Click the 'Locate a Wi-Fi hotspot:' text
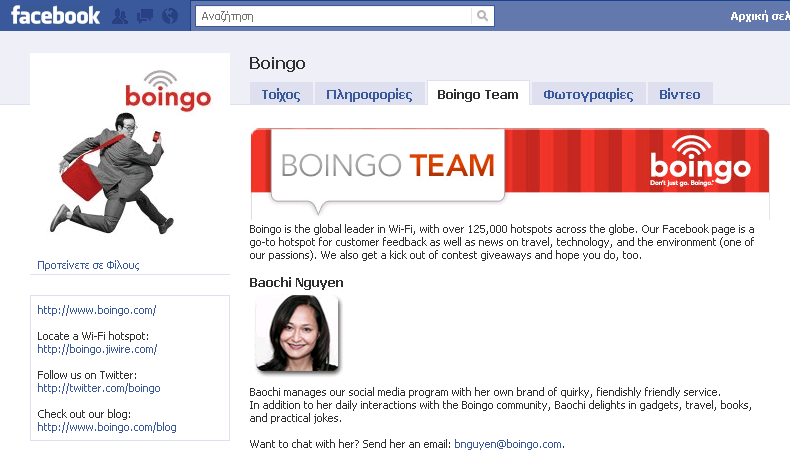 (93, 336)
